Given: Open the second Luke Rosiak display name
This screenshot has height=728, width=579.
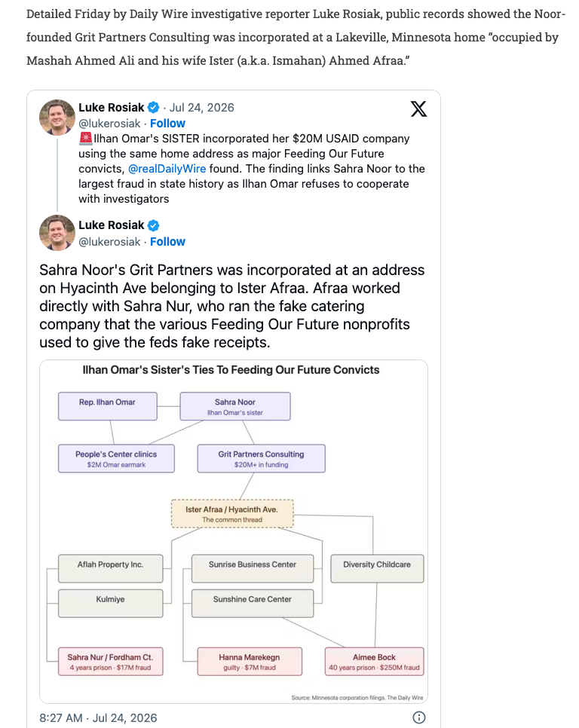Looking at the screenshot, I should pyautogui.click(x=112, y=225).
